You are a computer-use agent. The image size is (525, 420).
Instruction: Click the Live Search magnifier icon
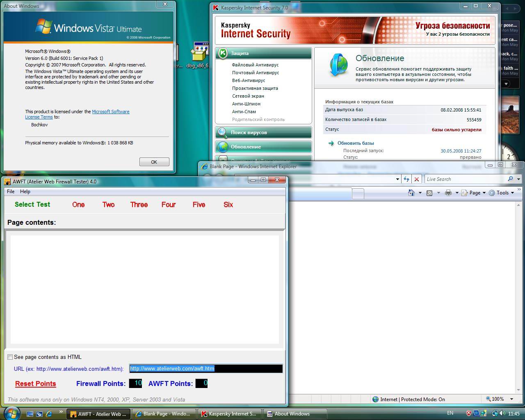[x=510, y=179]
